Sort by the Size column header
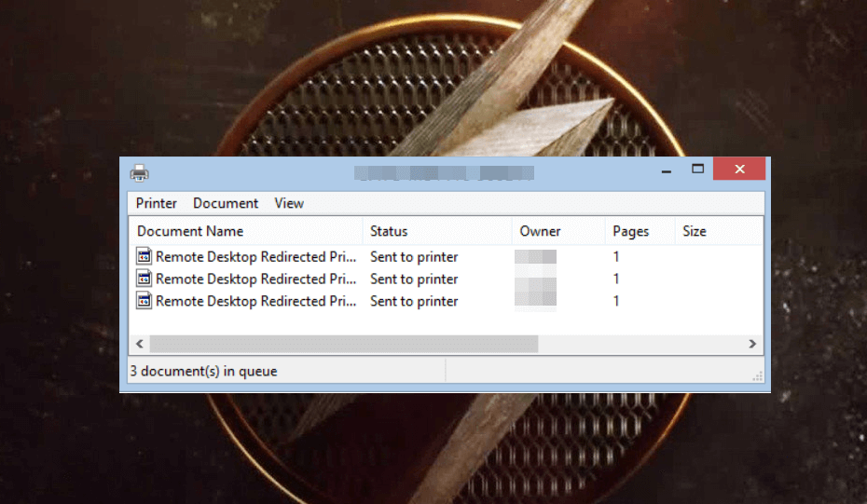This screenshot has height=504, width=867. coord(695,231)
